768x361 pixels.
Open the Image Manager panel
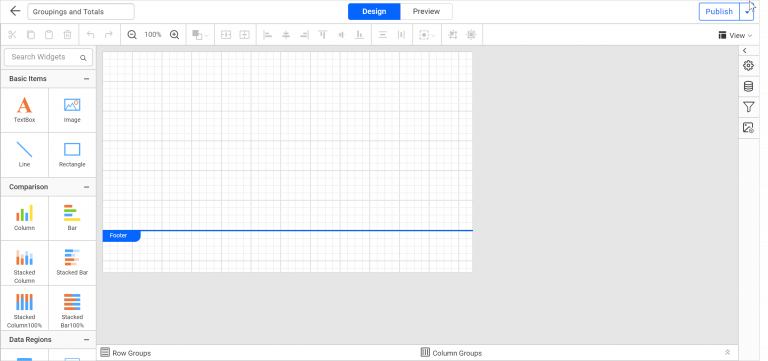(x=748, y=127)
